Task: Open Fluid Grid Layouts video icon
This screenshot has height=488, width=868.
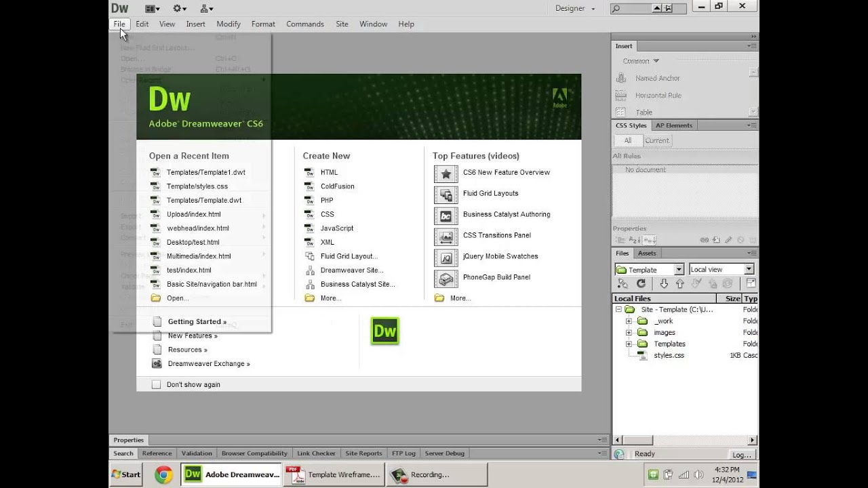Action: click(x=446, y=194)
